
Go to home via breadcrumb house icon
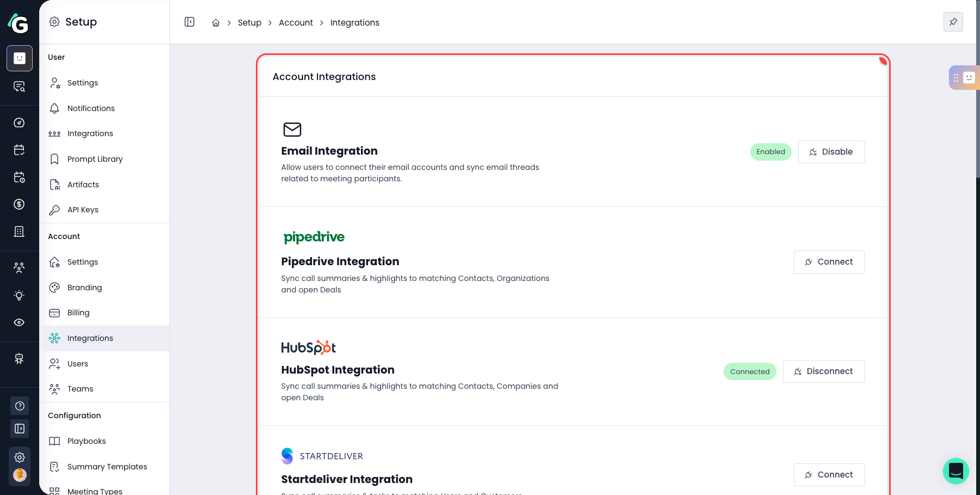click(x=216, y=23)
